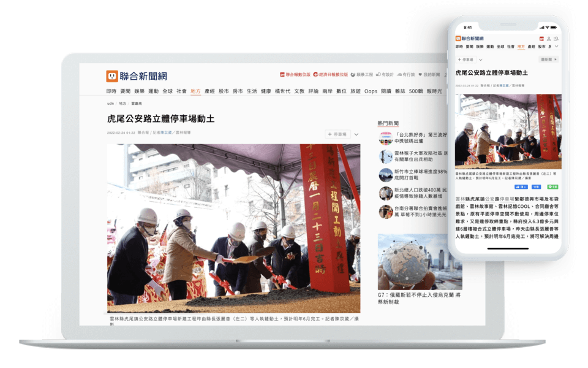Select Oops tab in laptop navigation
The image size is (588, 368).
[x=371, y=91]
